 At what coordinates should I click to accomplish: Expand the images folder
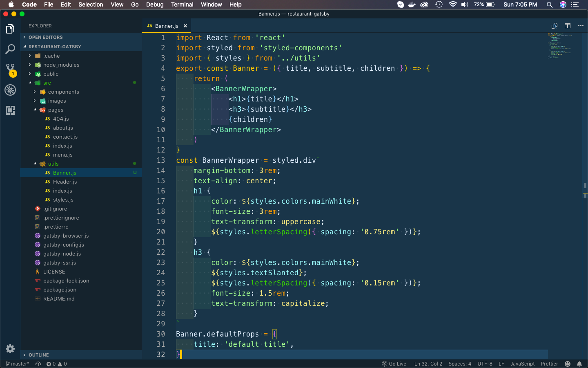[81, 101]
